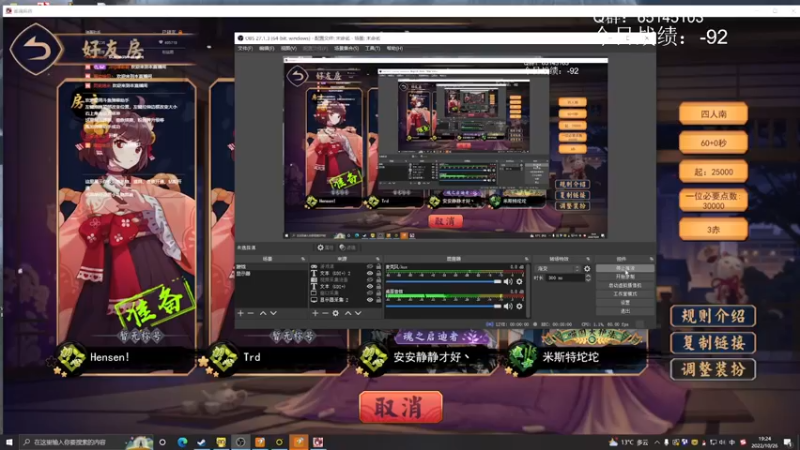Show hidden system tray icons chevron
The image size is (800, 450).
[657, 442]
